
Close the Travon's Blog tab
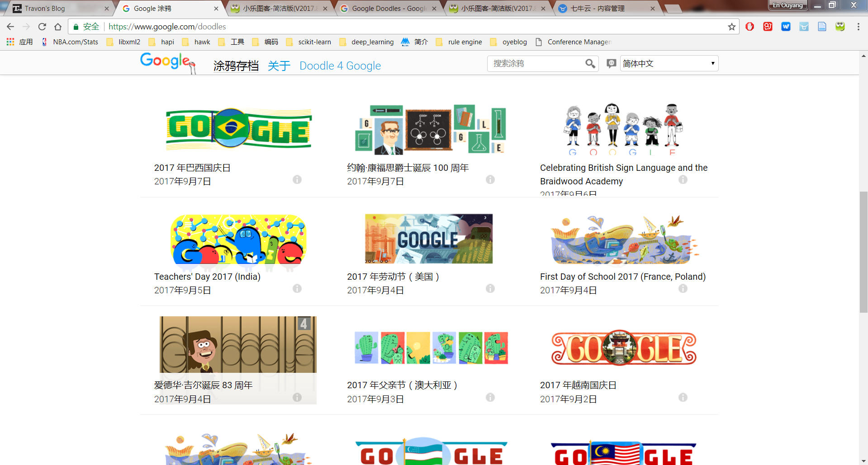click(107, 9)
